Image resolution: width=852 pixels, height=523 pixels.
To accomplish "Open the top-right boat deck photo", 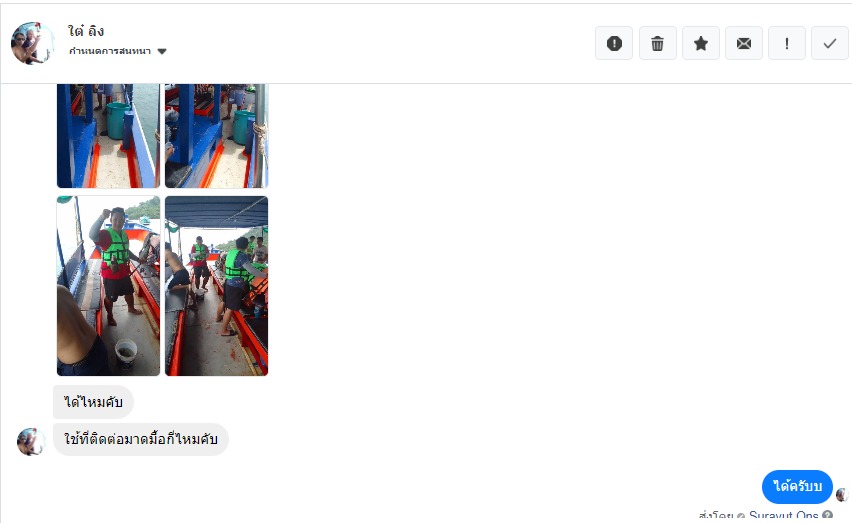I will (x=216, y=136).
